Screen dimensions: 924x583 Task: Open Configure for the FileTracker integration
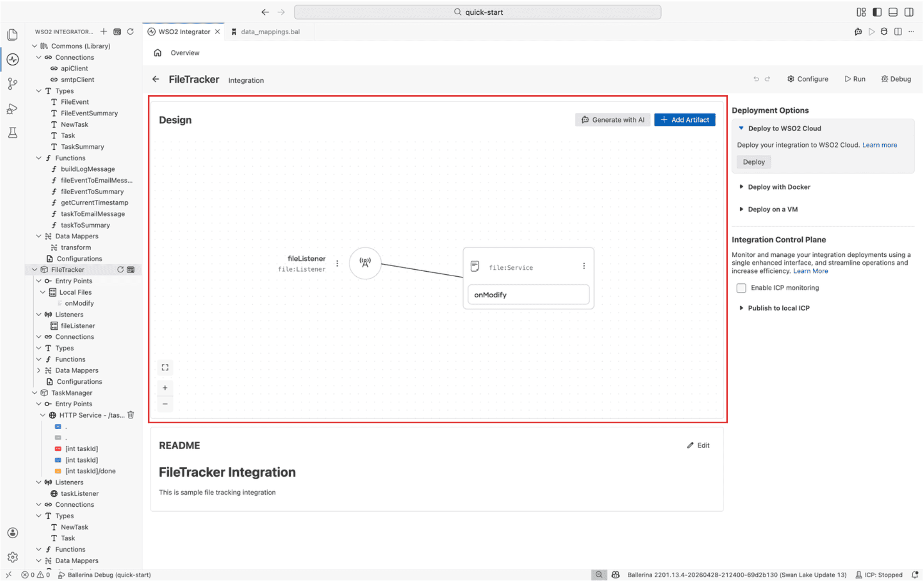(808, 79)
